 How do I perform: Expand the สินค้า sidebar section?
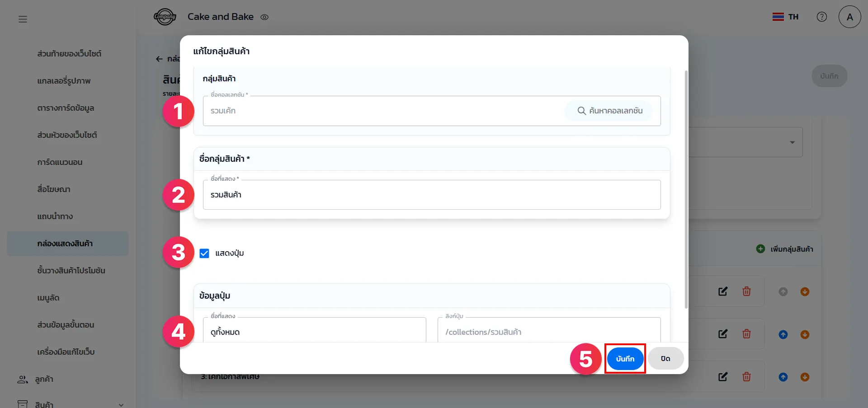tap(121, 404)
